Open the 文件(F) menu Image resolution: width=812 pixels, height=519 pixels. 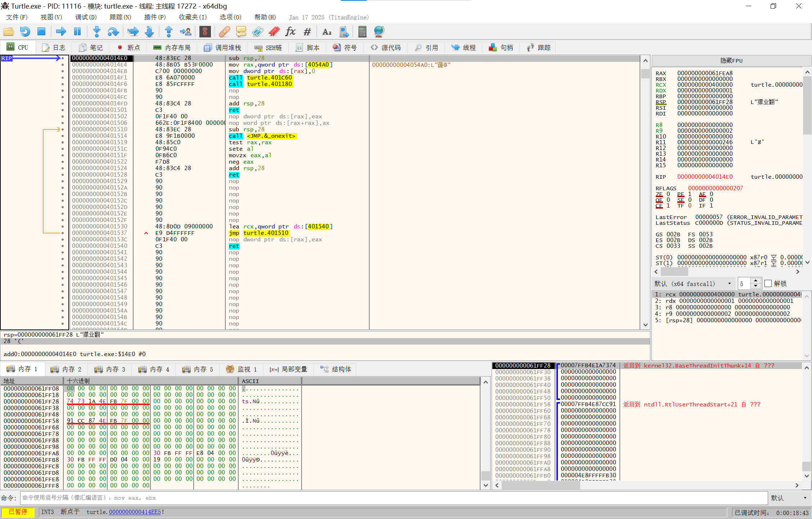[x=17, y=17]
